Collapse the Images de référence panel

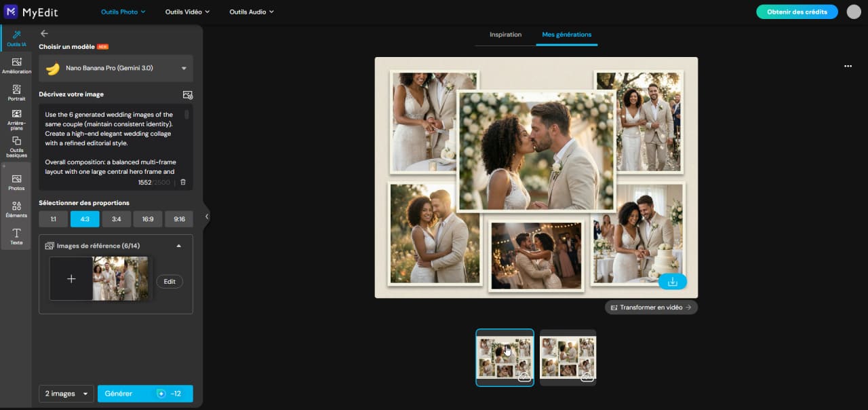point(178,245)
